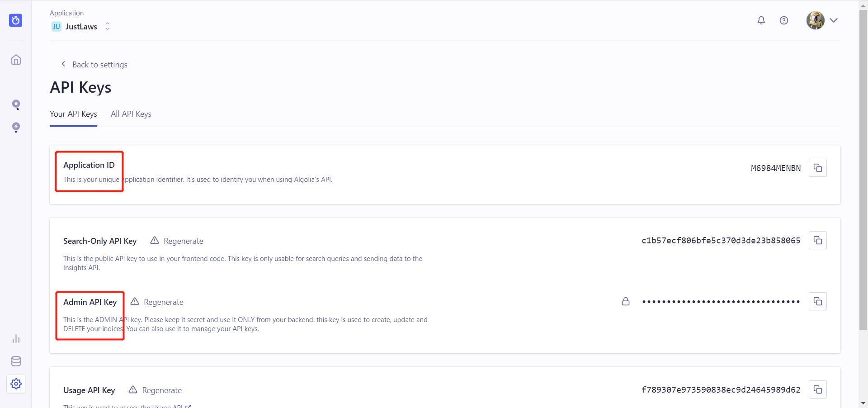
Task: Go back to settings link
Action: click(x=94, y=65)
